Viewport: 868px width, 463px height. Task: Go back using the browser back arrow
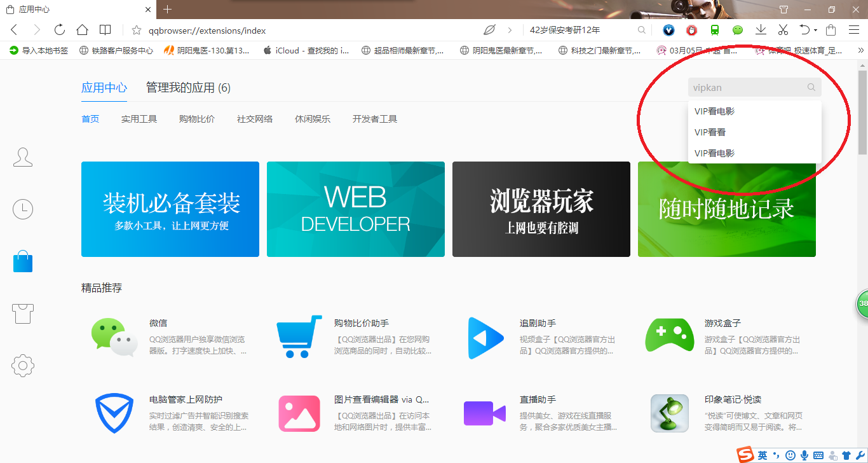click(x=14, y=30)
